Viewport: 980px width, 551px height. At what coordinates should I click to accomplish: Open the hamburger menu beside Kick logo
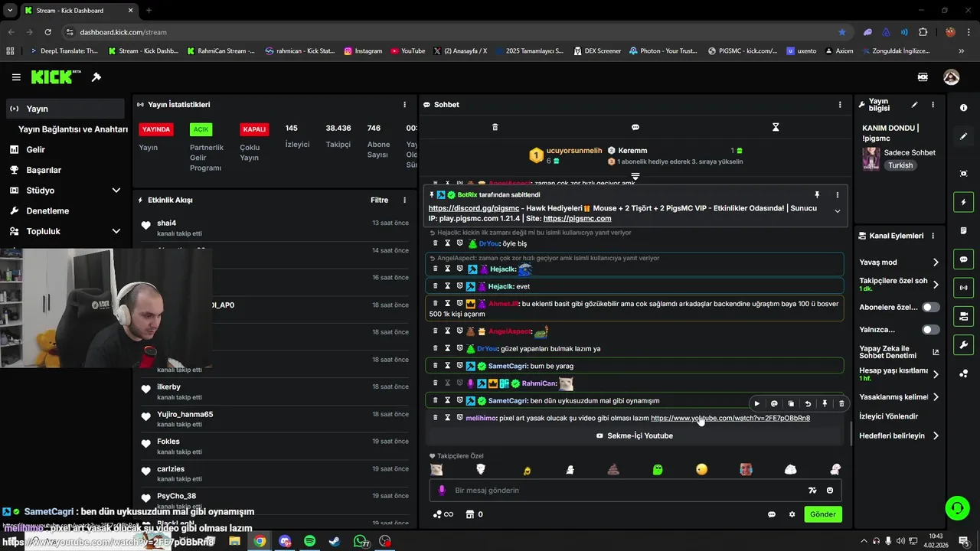[16, 77]
